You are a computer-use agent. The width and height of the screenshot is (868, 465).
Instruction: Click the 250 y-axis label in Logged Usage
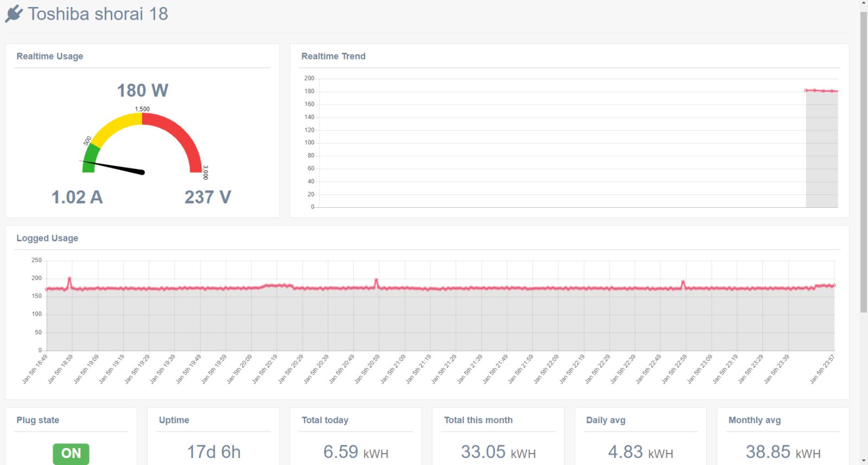[36, 260]
